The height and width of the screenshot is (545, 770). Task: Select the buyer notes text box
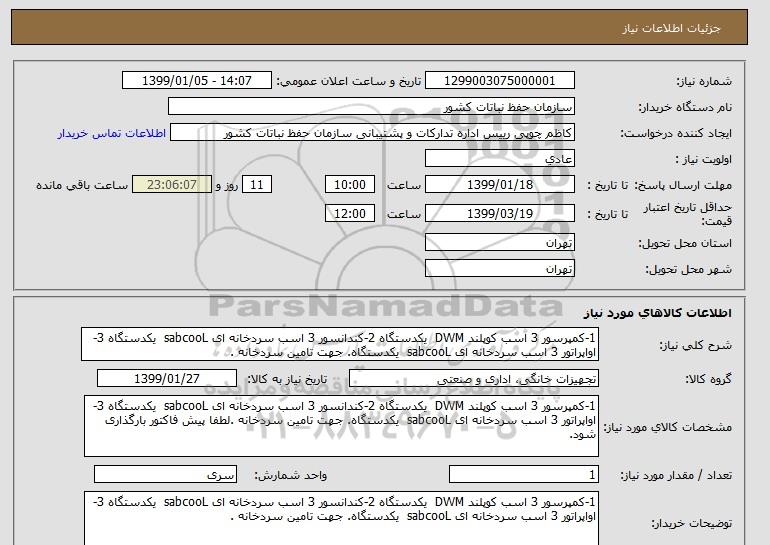341,518
